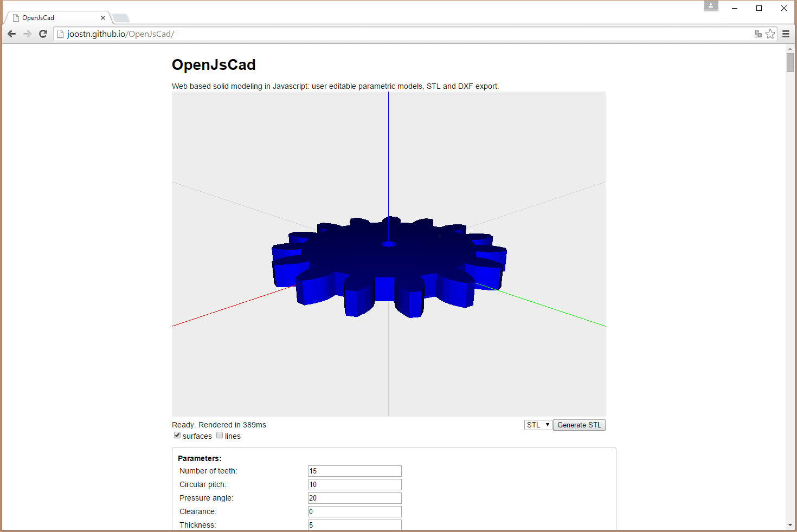Close the OpenJsCad tab
The width and height of the screenshot is (797, 532).
pos(102,18)
